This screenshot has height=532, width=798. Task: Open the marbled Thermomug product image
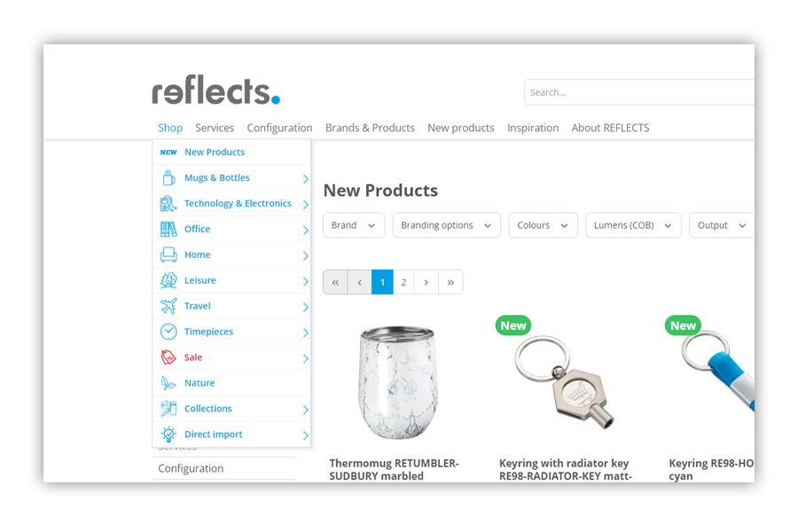[x=397, y=382]
